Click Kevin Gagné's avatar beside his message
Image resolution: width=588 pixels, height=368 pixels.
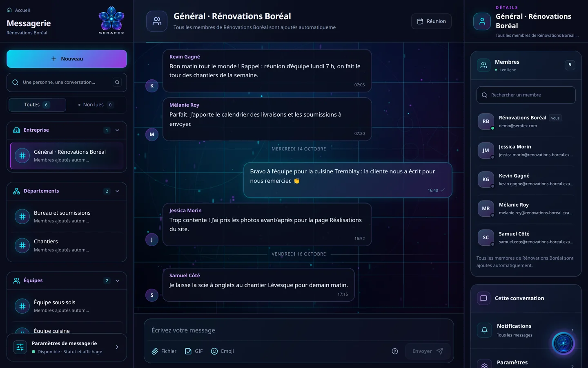click(152, 86)
